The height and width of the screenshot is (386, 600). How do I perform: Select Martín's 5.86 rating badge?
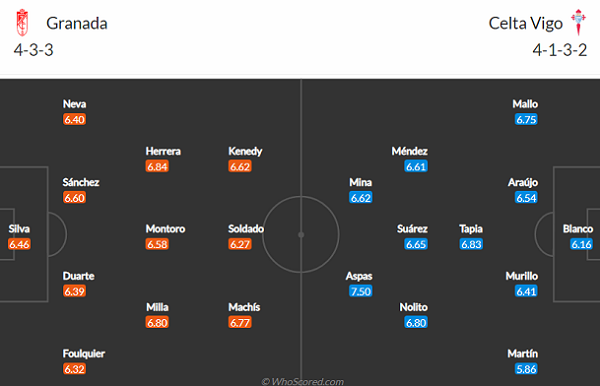click(x=526, y=369)
